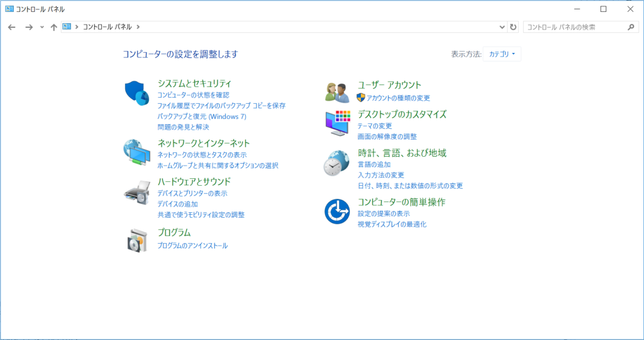Click 入力方法の変更 link
Viewport: 644px width, 340px height.
(380, 175)
